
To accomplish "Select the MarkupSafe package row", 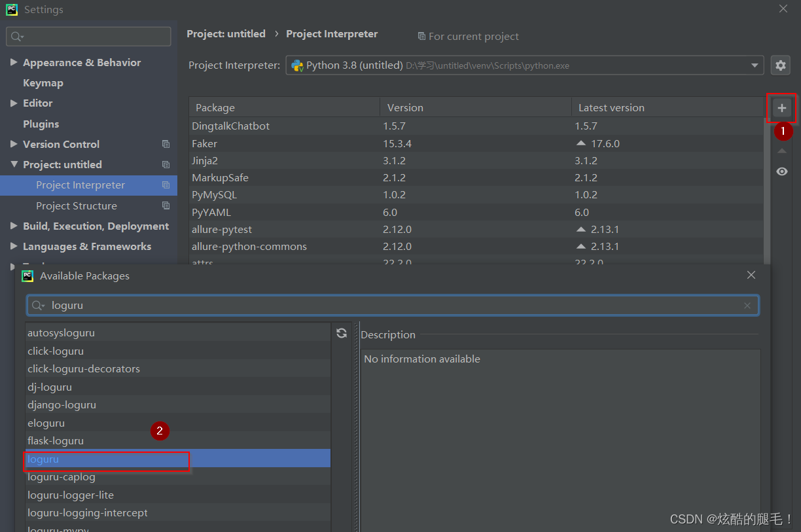I will pyautogui.click(x=476, y=177).
